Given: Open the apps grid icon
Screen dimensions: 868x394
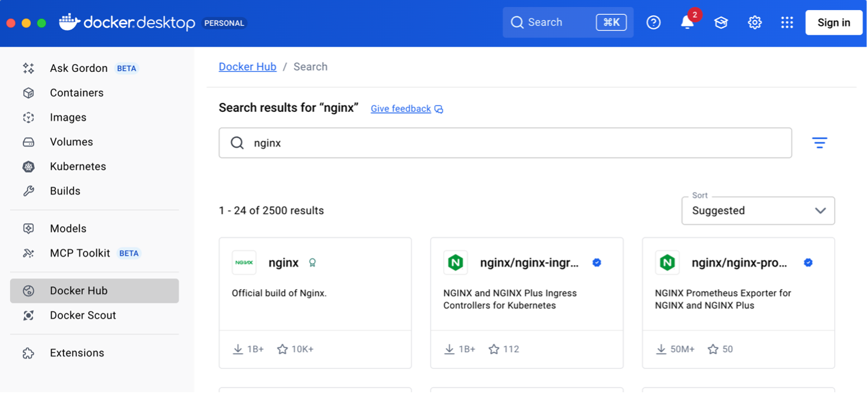Looking at the screenshot, I should 787,23.
